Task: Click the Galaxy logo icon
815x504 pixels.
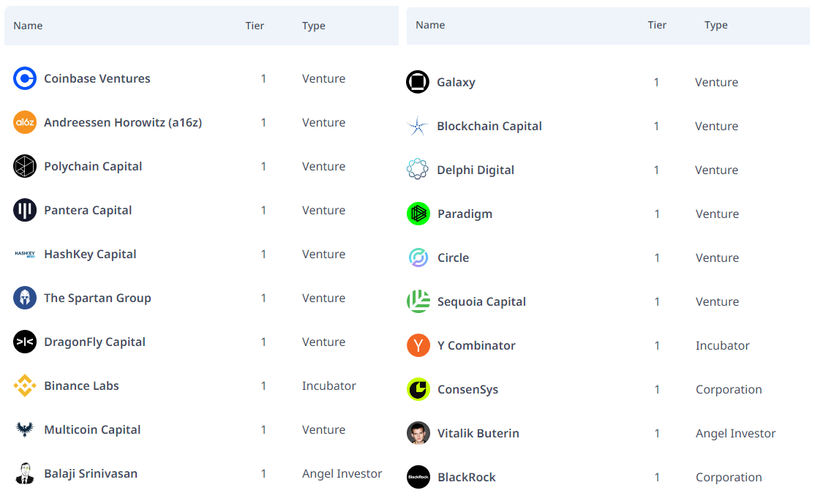Action: 418,82
